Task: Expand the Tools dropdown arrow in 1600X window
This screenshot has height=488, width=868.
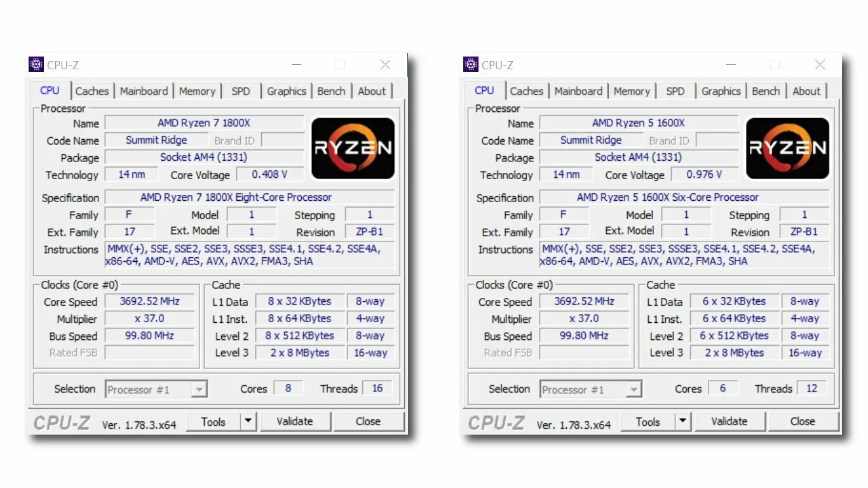Action: [683, 421]
